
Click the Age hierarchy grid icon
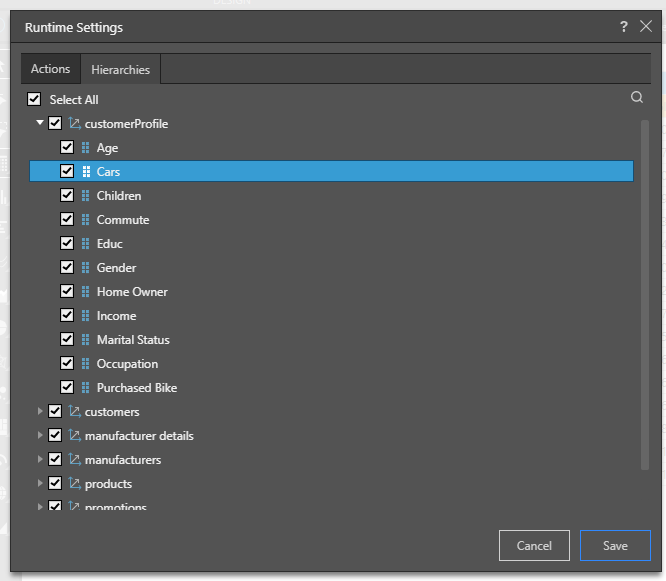85,148
